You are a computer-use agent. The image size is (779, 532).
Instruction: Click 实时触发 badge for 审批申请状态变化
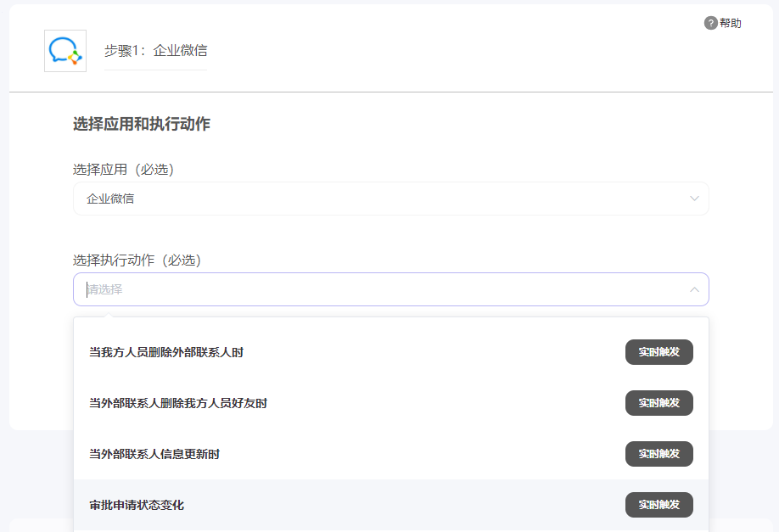pyautogui.click(x=659, y=505)
